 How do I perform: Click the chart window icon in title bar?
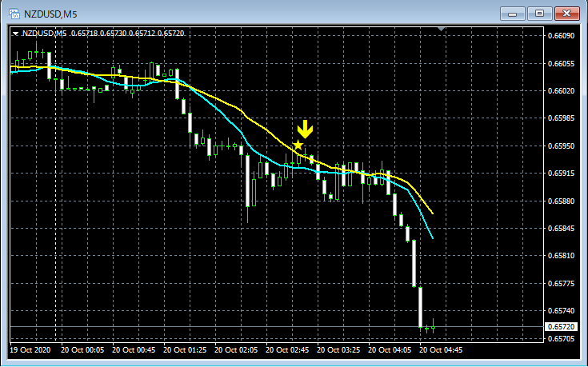(14, 14)
